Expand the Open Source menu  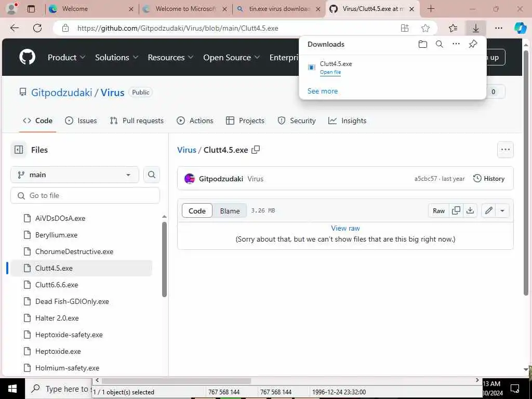point(231,57)
